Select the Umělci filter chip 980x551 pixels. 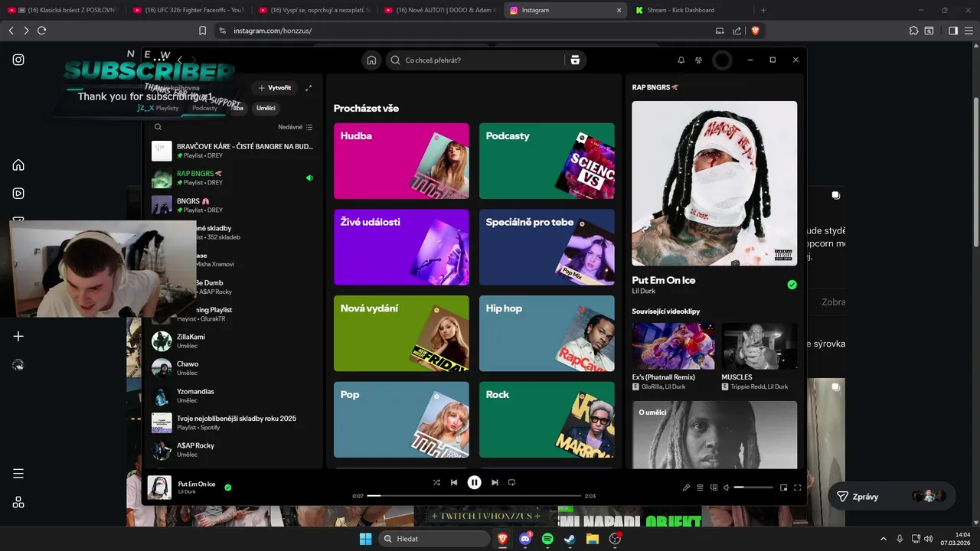coord(266,108)
